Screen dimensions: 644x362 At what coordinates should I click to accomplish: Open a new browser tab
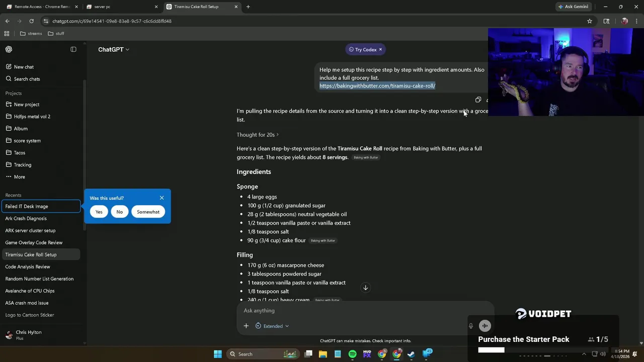[248, 7]
